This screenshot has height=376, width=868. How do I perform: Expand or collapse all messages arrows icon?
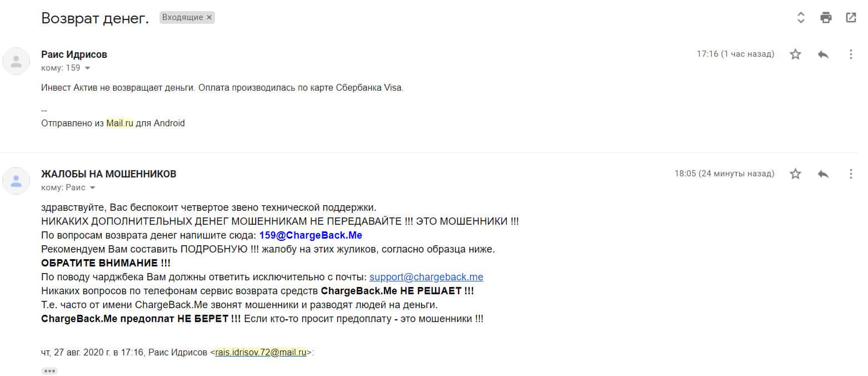click(x=801, y=18)
